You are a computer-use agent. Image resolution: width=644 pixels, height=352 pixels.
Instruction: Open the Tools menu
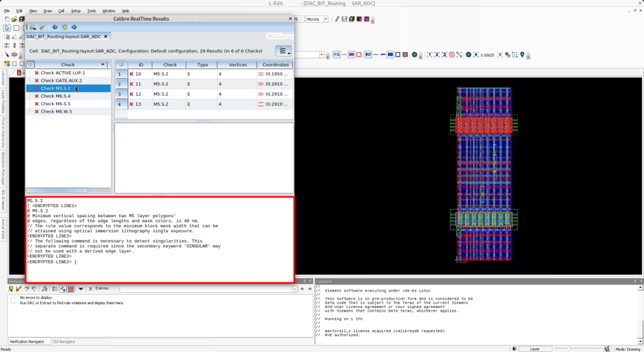point(92,11)
